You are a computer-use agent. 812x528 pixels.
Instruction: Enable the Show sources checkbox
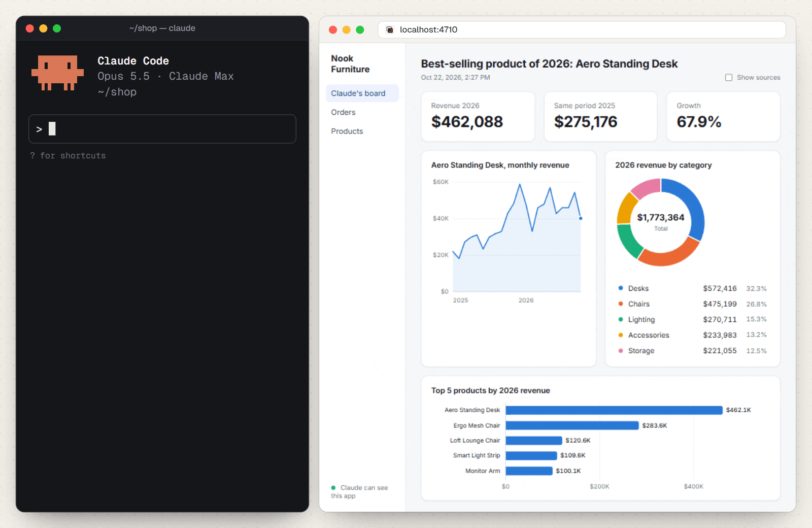click(729, 78)
